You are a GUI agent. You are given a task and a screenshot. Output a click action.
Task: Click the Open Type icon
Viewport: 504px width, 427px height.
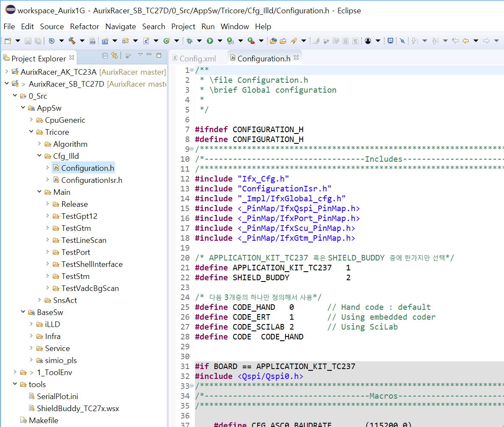tap(273, 41)
